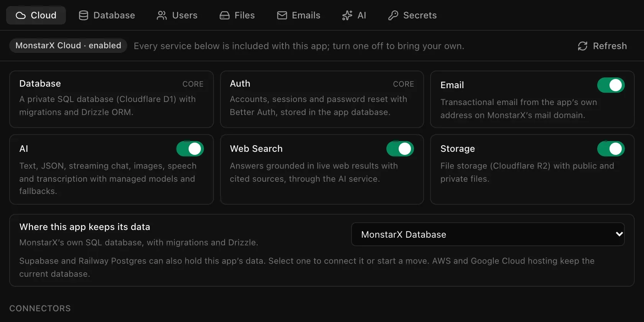Viewport: 644px width, 322px height.
Task: Click the Secrets key icon
Action: tap(393, 15)
